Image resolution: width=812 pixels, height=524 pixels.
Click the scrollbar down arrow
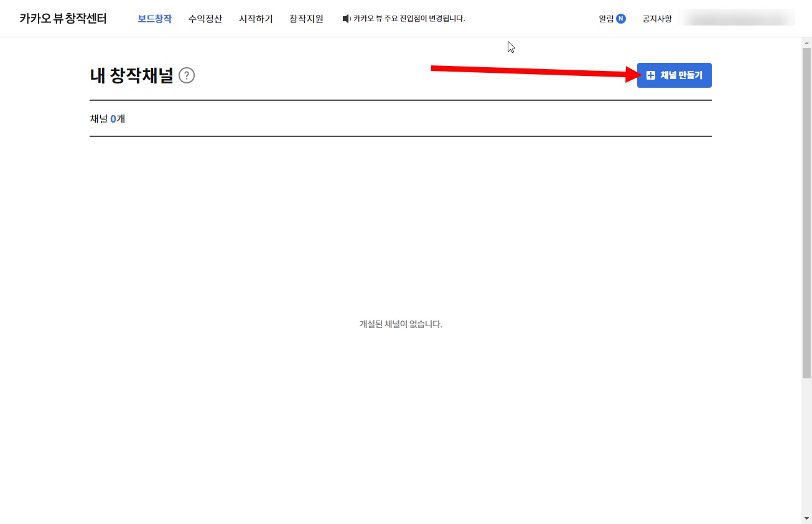click(x=806, y=518)
